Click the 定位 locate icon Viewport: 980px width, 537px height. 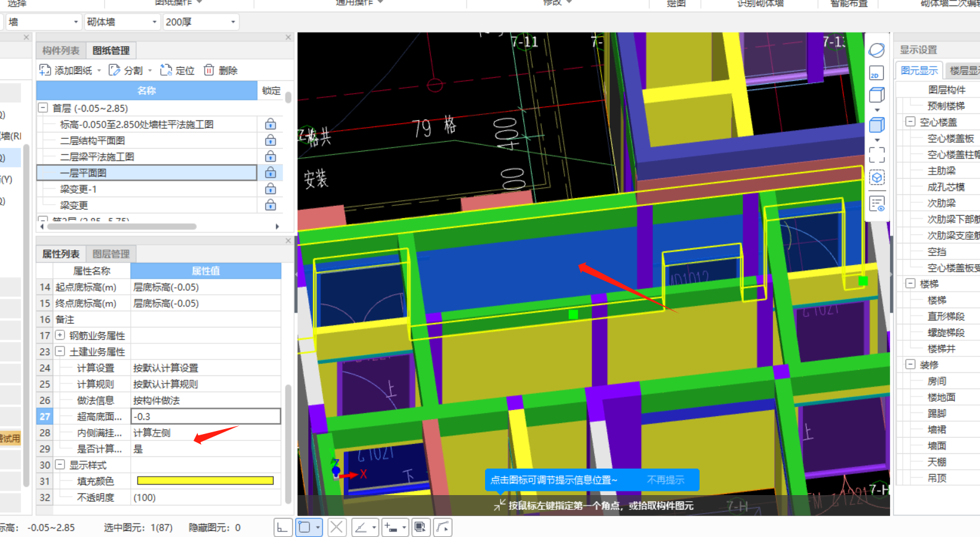[x=166, y=70]
